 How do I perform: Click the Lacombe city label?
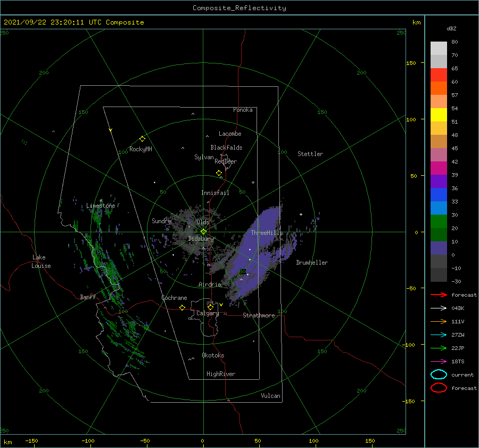[x=230, y=134]
